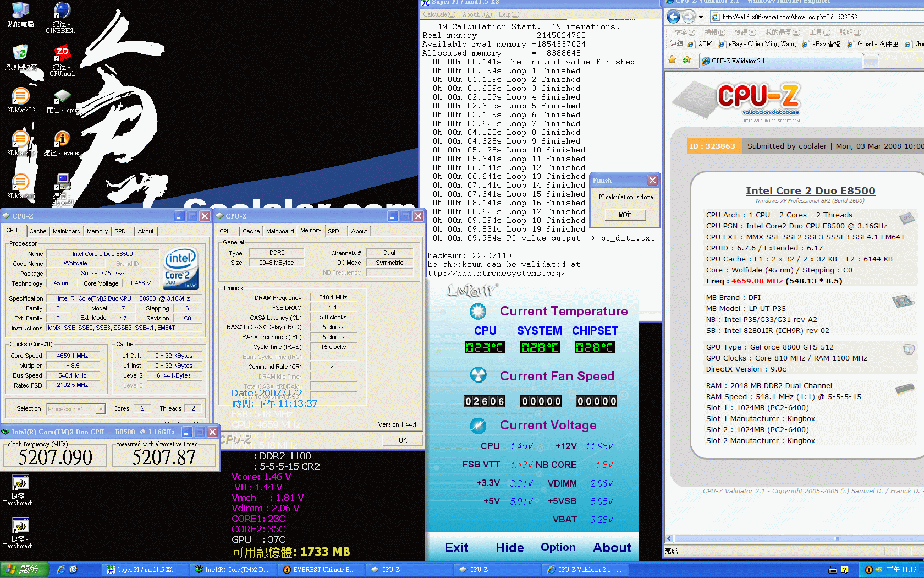Open the Processor #1 selection dropdown in CPU-Z
The image size is (924, 578).
(101, 409)
